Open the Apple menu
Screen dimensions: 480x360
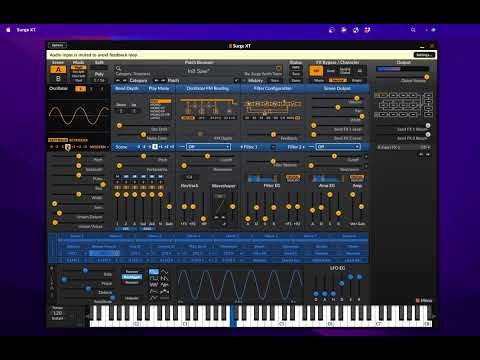(x=8, y=30)
